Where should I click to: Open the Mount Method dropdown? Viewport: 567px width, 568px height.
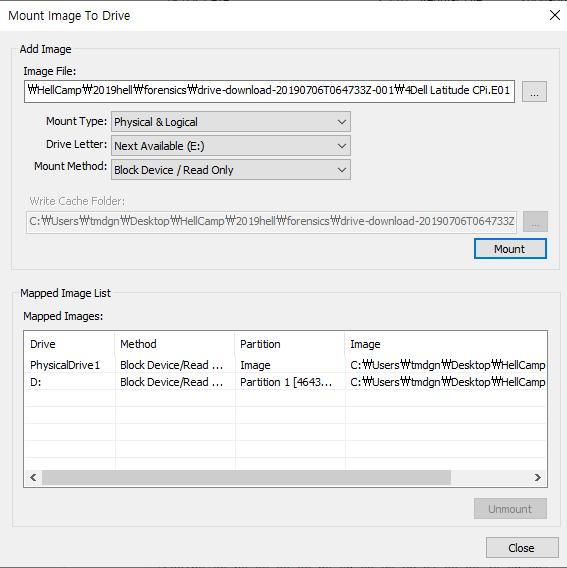tap(231, 170)
